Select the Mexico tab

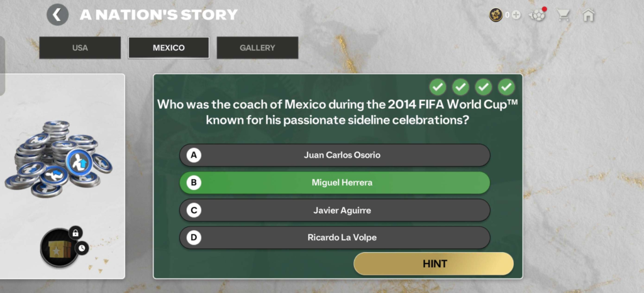(169, 48)
